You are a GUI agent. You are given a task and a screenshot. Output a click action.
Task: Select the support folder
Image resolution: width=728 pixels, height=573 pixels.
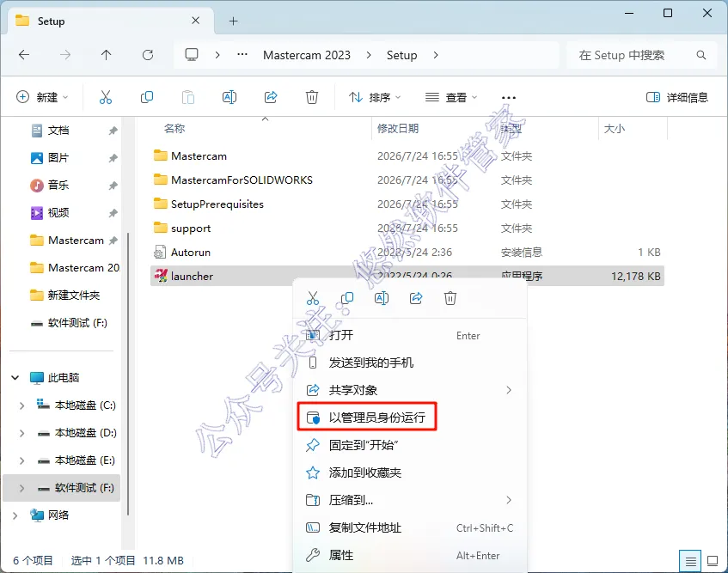click(407, 229)
